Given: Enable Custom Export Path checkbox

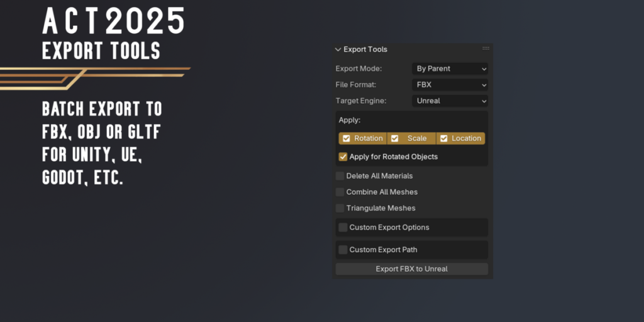Looking at the screenshot, I should point(343,250).
